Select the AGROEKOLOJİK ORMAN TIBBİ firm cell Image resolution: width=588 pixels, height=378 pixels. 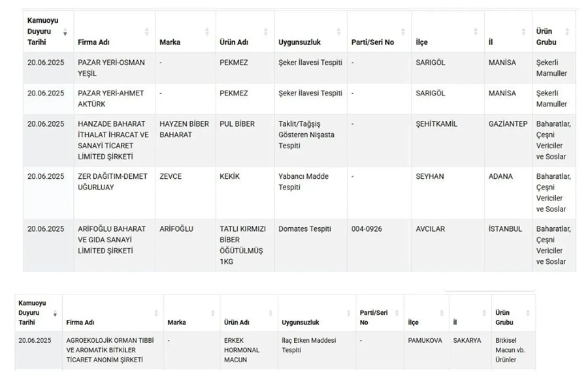113,351
